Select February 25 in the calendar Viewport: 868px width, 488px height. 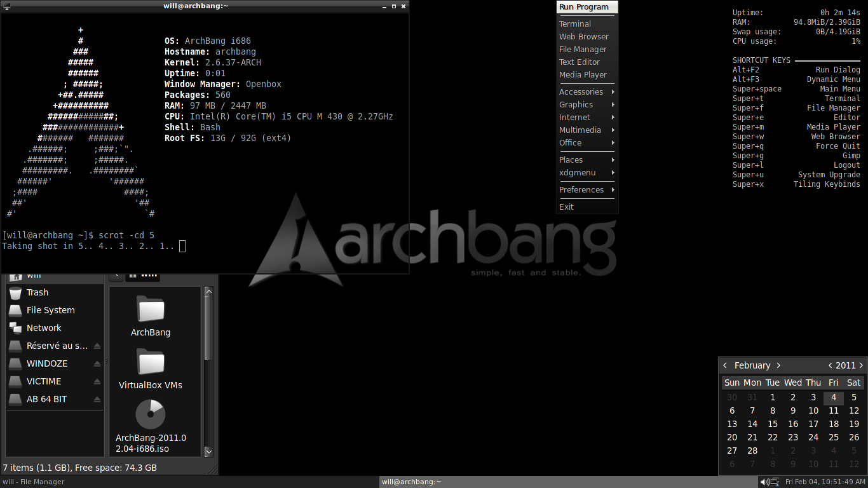[x=834, y=437]
